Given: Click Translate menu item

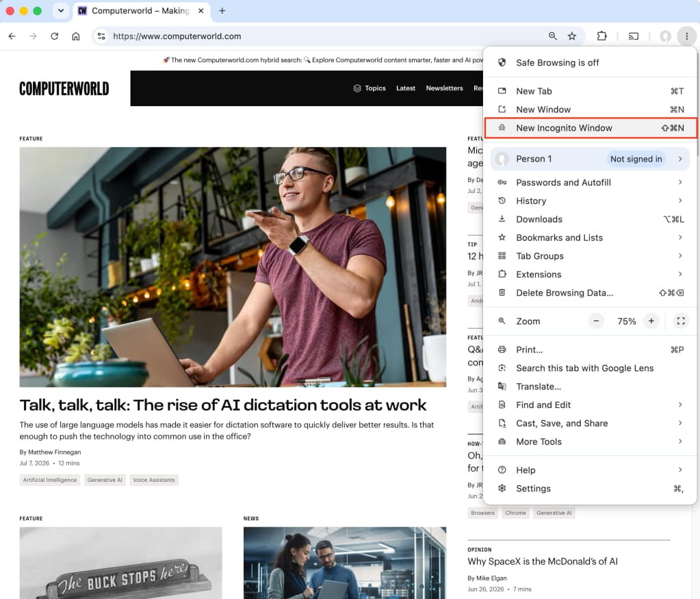Looking at the screenshot, I should (x=590, y=386).
